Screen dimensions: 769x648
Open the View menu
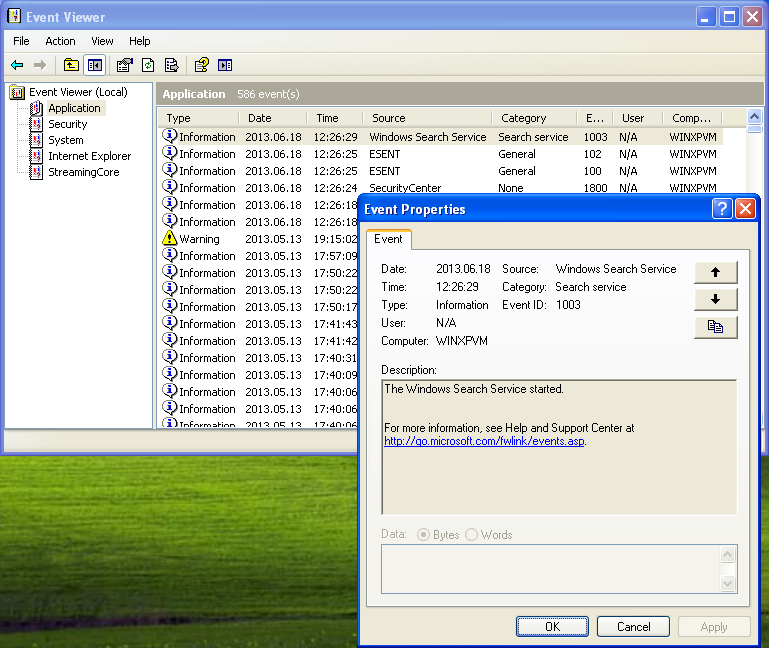102,41
